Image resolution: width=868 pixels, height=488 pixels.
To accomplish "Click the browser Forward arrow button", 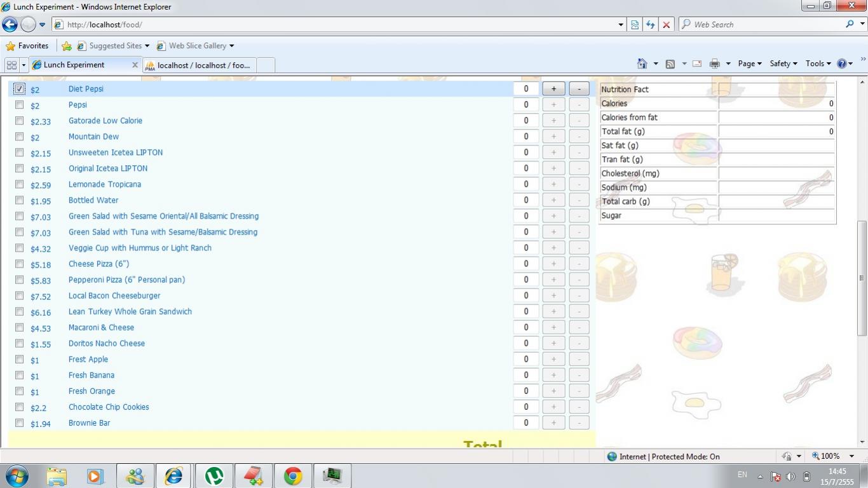I will (28, 25).
